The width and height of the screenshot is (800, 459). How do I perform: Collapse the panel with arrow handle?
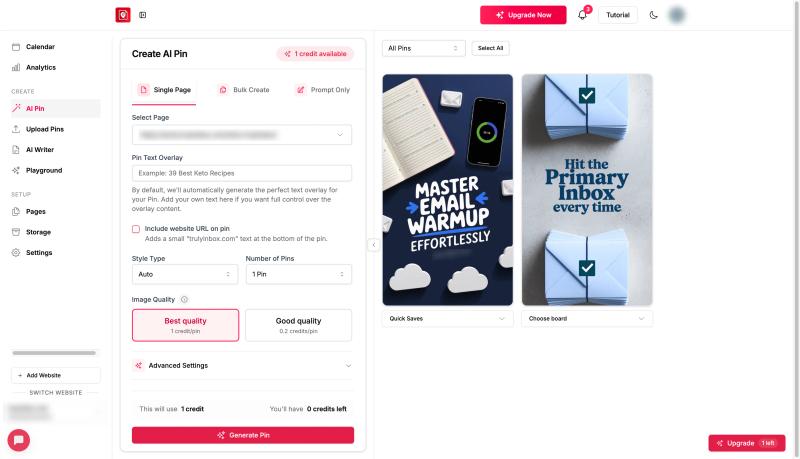pos(373,245)
